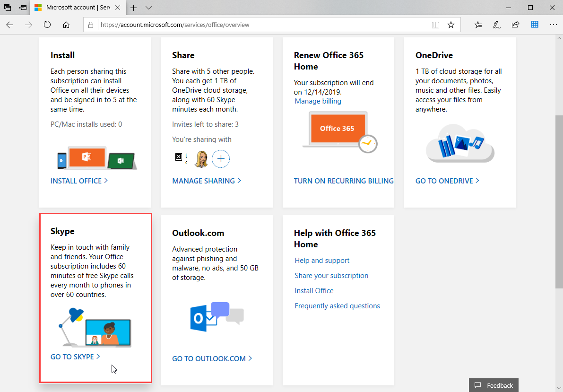Click the Home icon in toolbar
563x392 pixels.
66,25
